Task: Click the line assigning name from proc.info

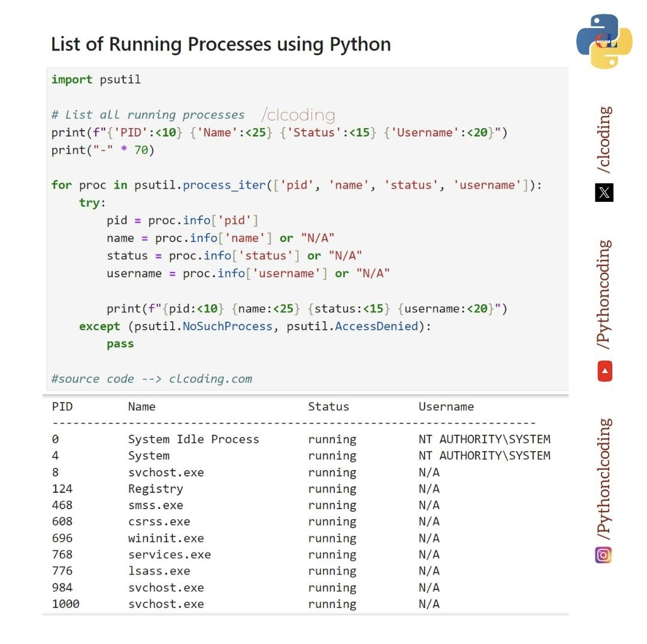Action: click(220, 238)
